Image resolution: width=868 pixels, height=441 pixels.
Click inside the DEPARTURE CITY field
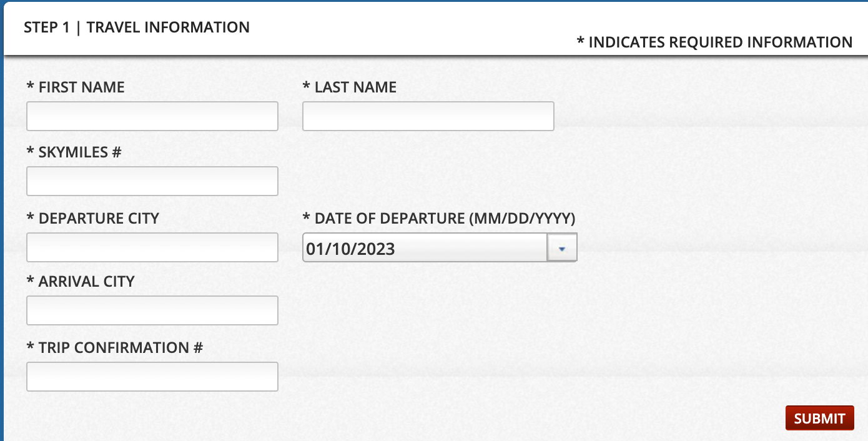tap(152, 247)
